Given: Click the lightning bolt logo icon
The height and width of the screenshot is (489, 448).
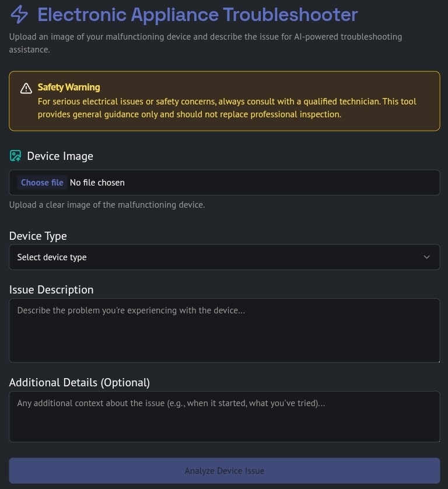Looking at the screenshot, I should click(19, 14).
